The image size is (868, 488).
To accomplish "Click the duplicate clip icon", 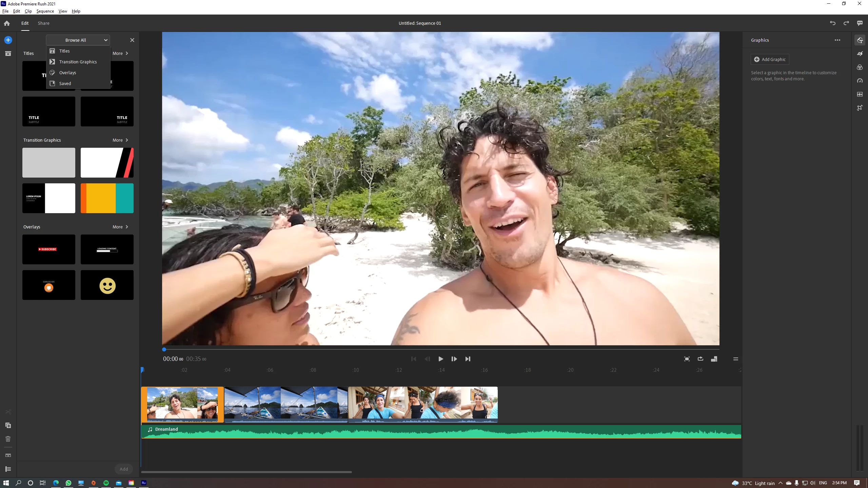I will point(8,425).
